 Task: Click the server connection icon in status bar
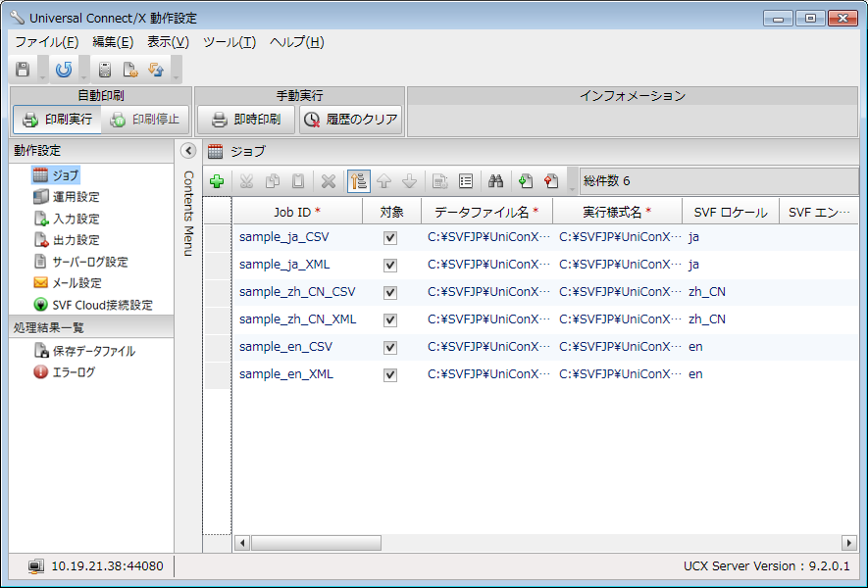coord(36,566)
